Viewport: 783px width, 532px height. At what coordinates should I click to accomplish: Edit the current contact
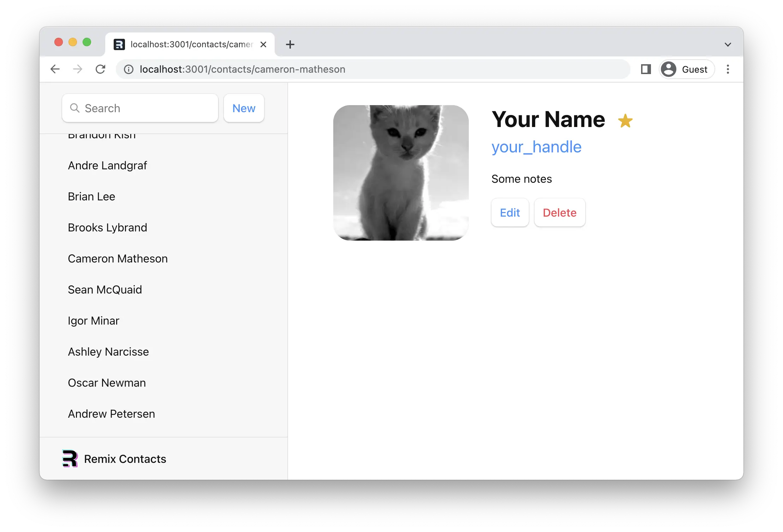[x=510, y=212]
